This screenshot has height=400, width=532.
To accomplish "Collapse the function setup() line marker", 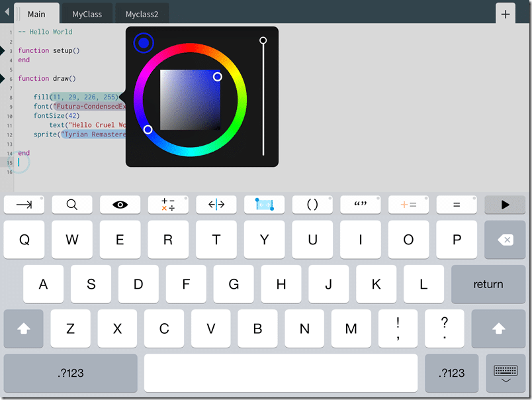I will click(x=3, y=50).
